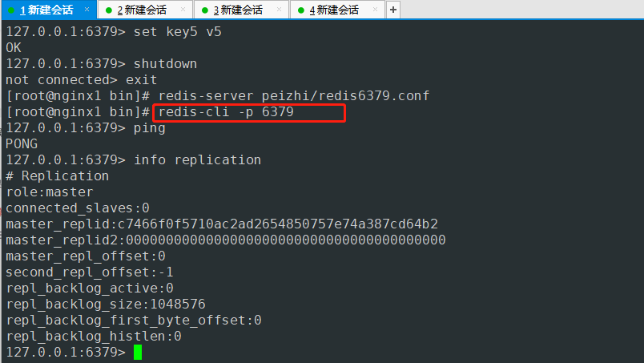
Task: Close the fourth session tab
Action: [x=376, y=10]
